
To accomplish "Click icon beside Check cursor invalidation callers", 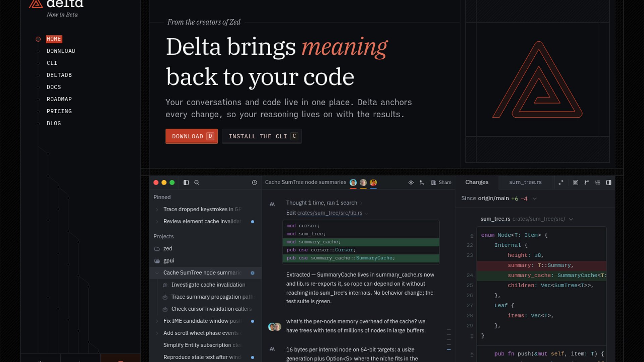I will [165, 309].
